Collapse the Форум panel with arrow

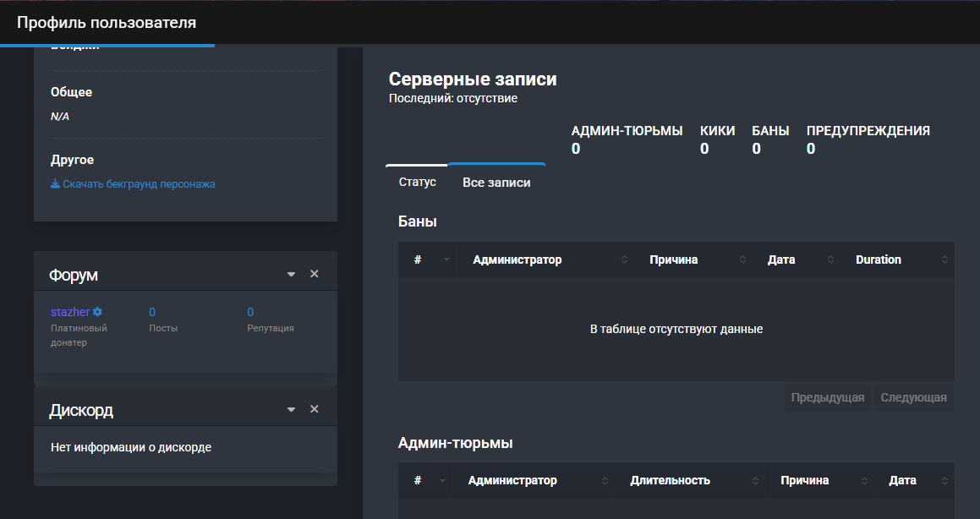tap(292, 275)
